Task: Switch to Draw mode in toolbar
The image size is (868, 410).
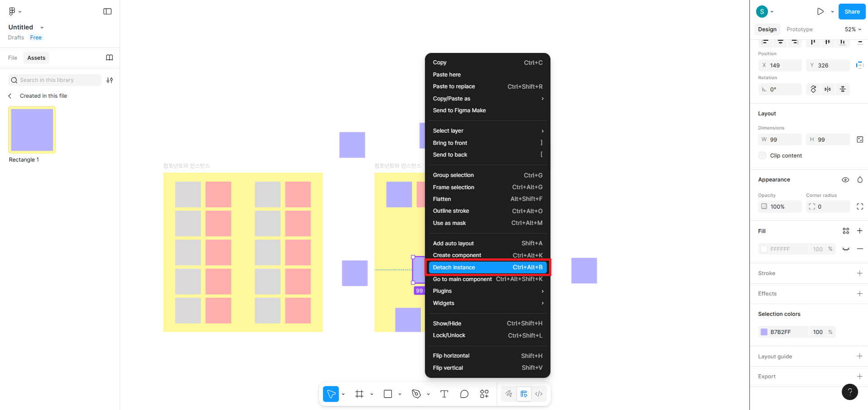Action: [509, 394]
